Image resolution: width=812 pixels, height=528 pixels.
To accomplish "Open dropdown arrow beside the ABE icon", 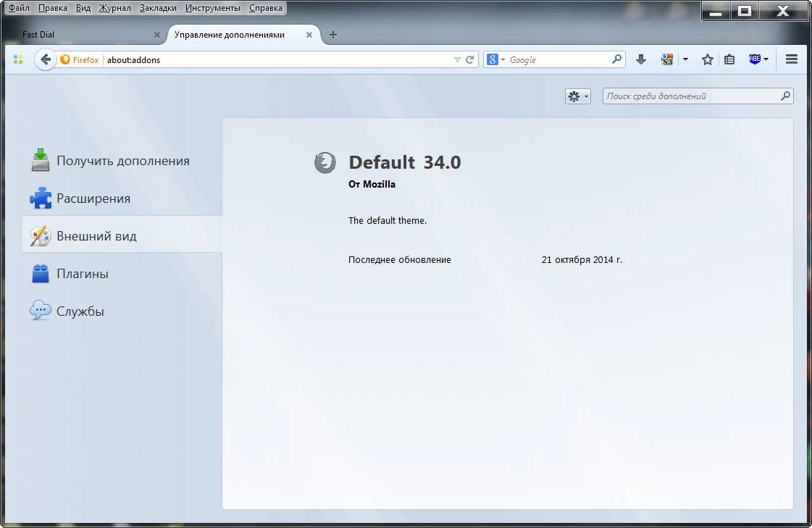I will pos(766,59).
